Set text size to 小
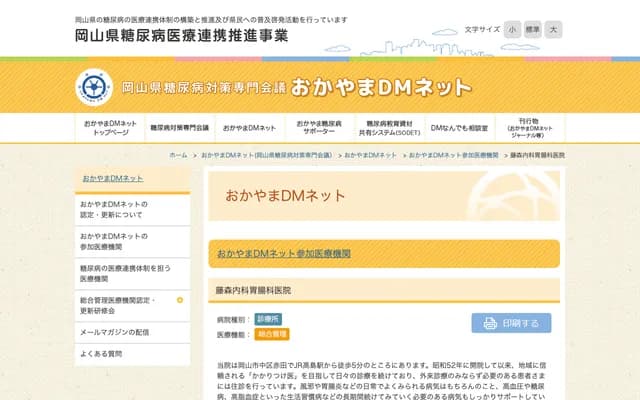The width and height of the screenshot is (640, 400). pos(512,29)
